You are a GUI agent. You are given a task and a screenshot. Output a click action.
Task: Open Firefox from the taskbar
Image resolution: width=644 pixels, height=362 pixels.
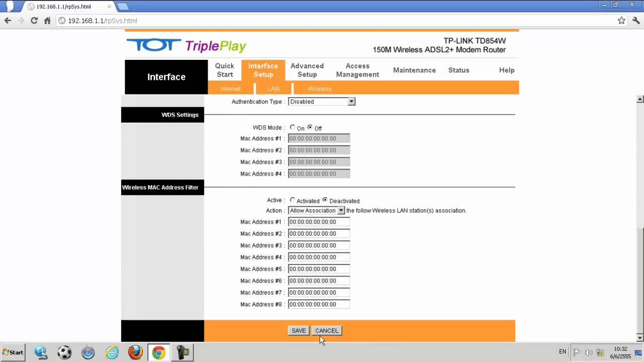[x=135, y=352]
